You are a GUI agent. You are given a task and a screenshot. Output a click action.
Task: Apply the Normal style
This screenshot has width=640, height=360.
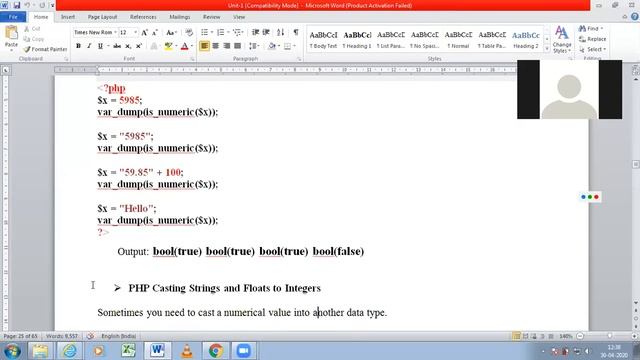[458, 40]
